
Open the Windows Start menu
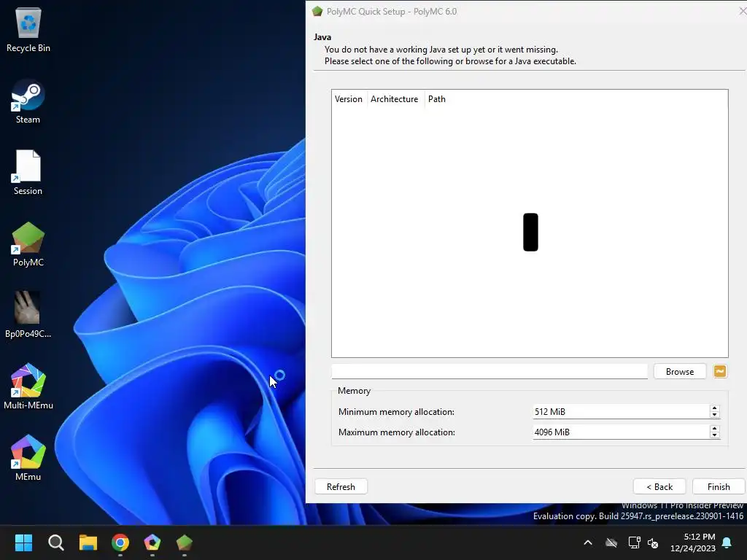pos(23,542)
